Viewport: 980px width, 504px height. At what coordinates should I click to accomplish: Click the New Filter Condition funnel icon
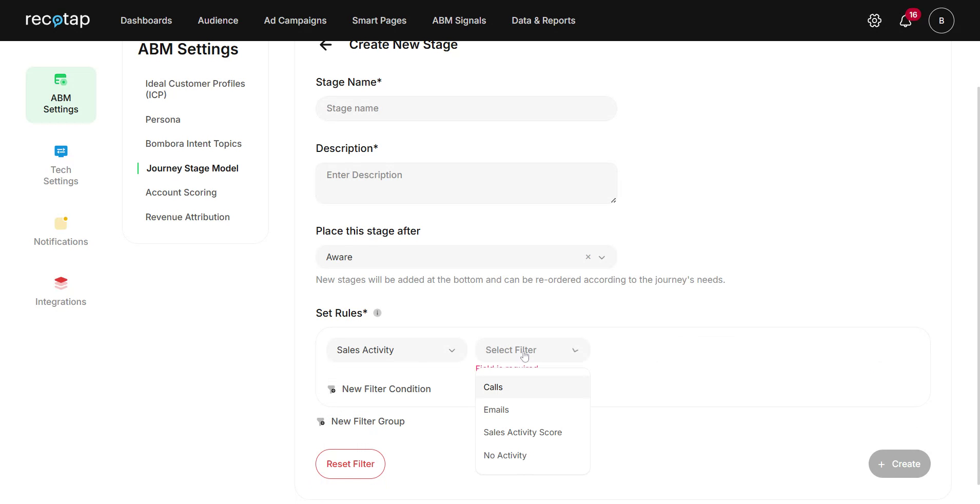coord(330,389)
